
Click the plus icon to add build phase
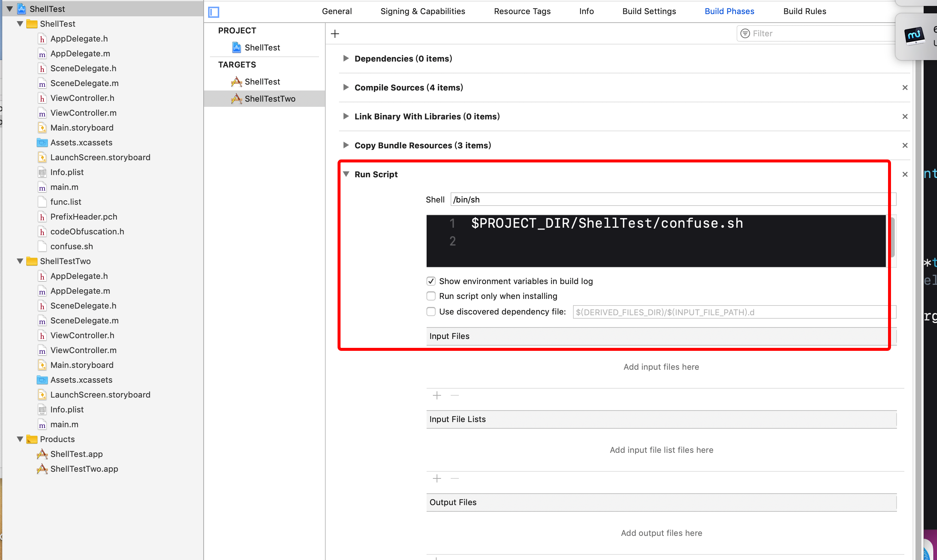(335, 34)
